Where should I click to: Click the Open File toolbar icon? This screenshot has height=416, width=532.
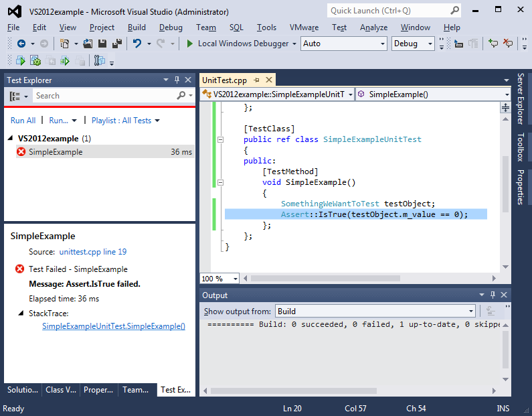[x=88, y=44]
